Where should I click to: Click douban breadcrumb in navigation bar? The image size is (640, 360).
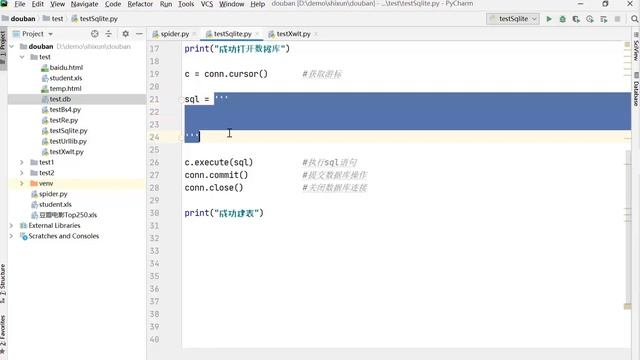click(x=19, y=19)
